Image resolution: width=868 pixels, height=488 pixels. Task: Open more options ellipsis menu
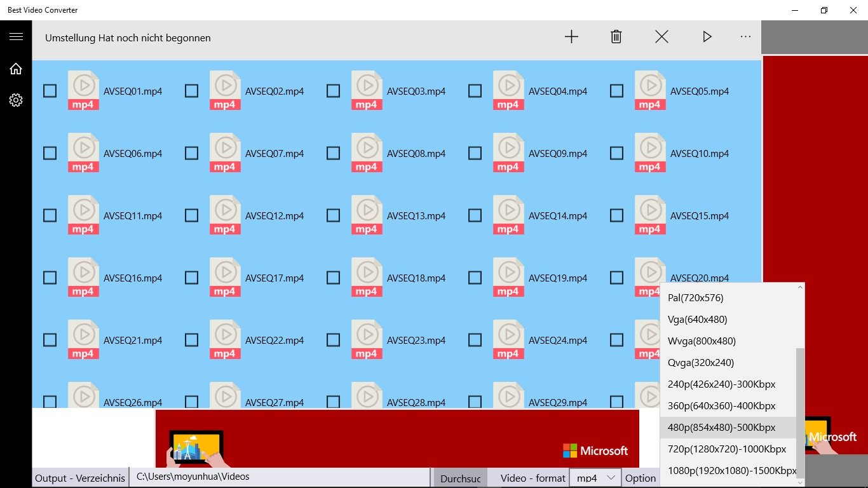coord(745,37)
